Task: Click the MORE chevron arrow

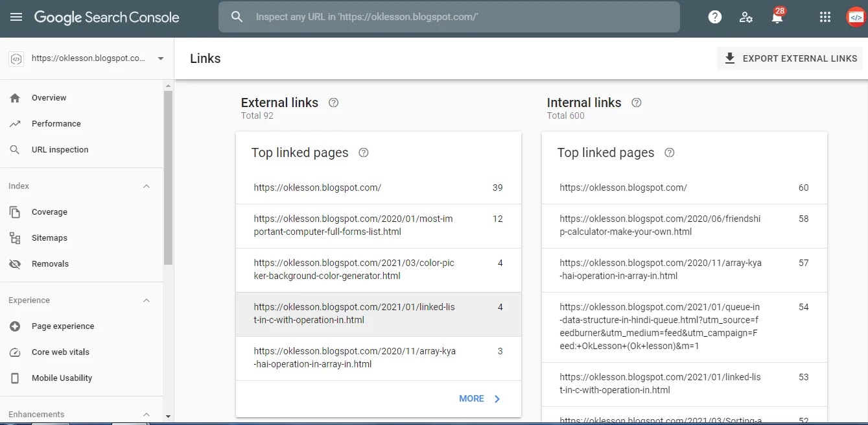Action: coord(497,399)
